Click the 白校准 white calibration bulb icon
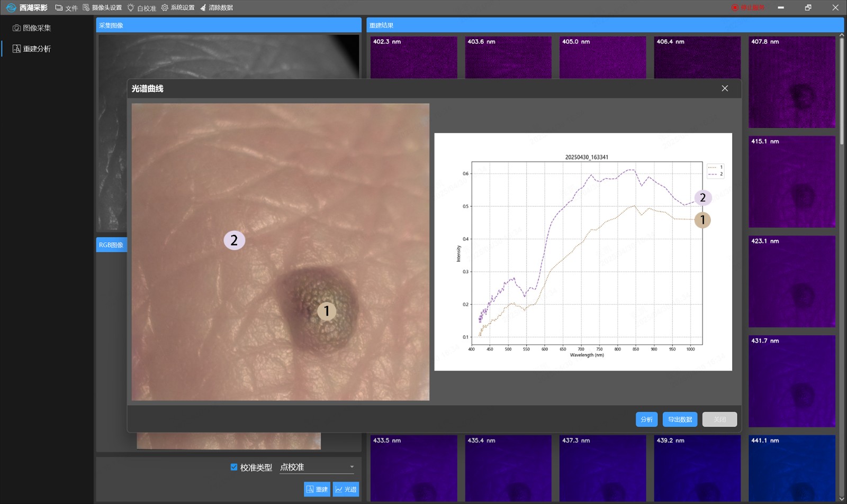 click(131, 8)
